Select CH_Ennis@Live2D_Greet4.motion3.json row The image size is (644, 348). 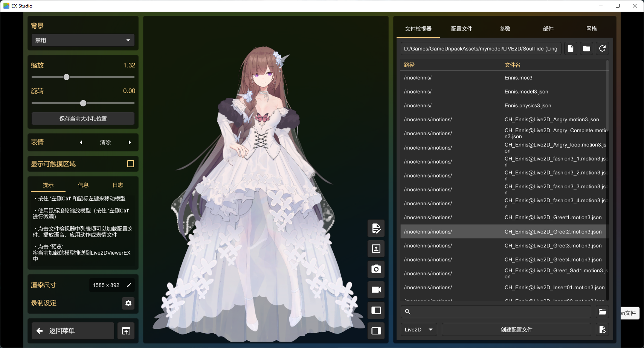click(504, 259)
